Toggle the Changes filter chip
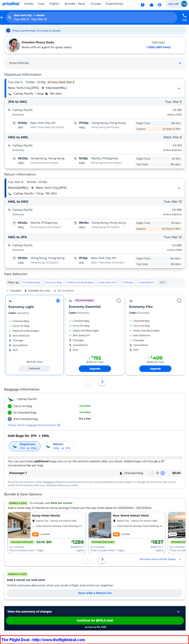Image resolution: width=189 pixels, height=644 pixels. coord(128,282)
